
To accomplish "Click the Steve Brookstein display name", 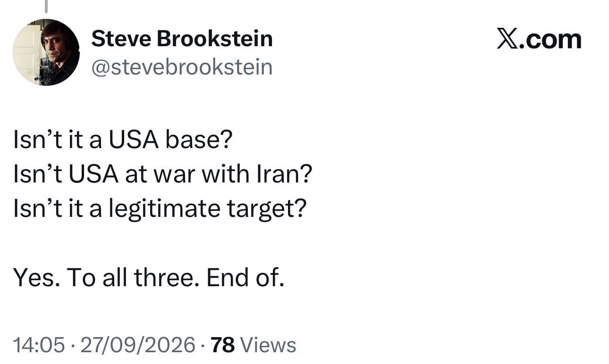I will 182,38.
